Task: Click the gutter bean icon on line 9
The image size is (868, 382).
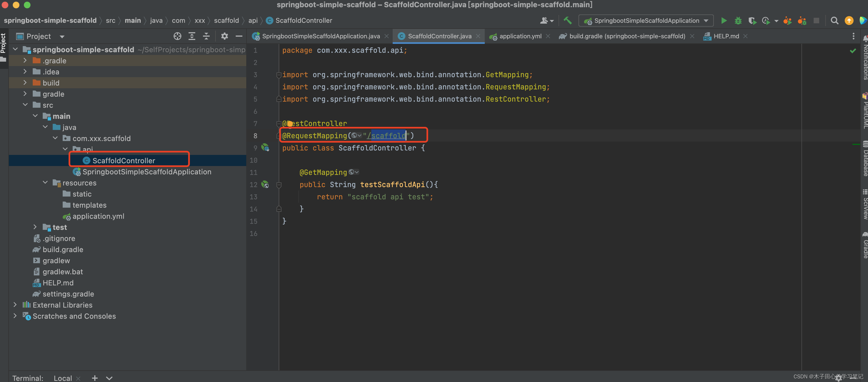Action: 265,147
